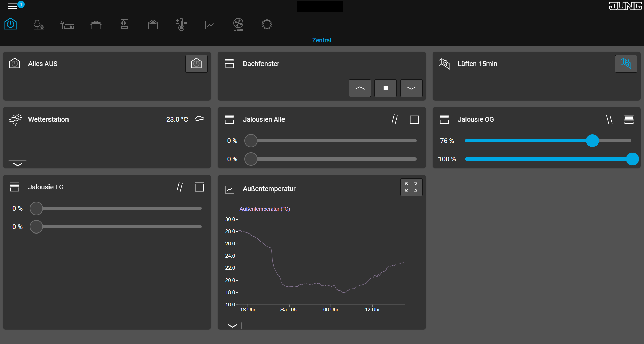Move Dachfenster up with arrow button

[360, 88]
